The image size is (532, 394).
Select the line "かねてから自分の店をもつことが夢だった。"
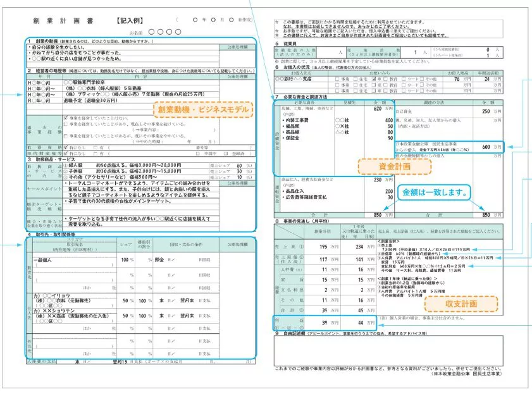[x=75, y=53]
